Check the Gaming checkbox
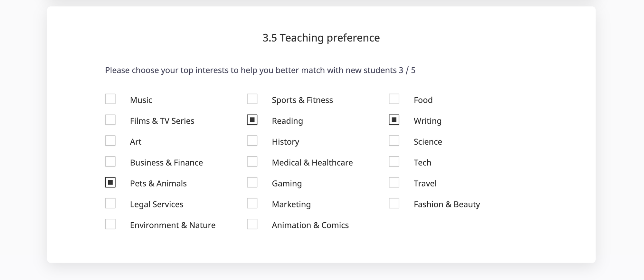This screenshot has height=280, width=644. 252,182
